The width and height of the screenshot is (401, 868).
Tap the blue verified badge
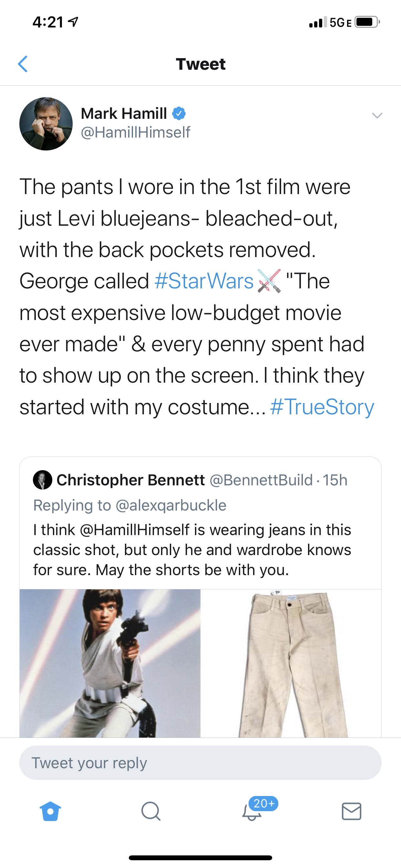click(179, 114)
